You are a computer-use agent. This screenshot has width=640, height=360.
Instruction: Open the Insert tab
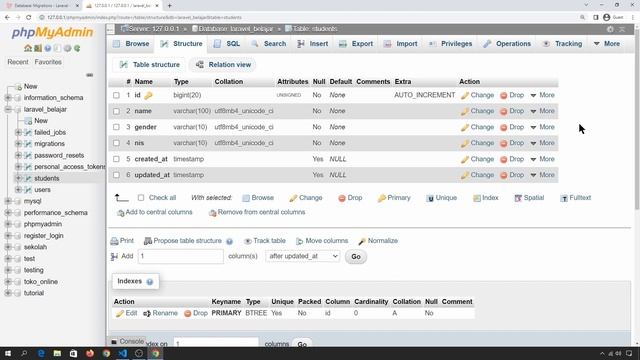[x=313, y=44]
